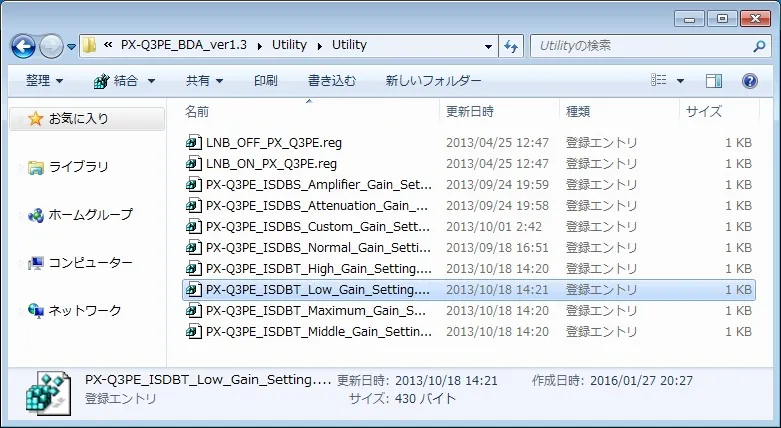Image resolution: width=781 pixels, height=428 pixels.
Task: Click reg icon of ISDBT_Low_Gain file
Action: 194,289
